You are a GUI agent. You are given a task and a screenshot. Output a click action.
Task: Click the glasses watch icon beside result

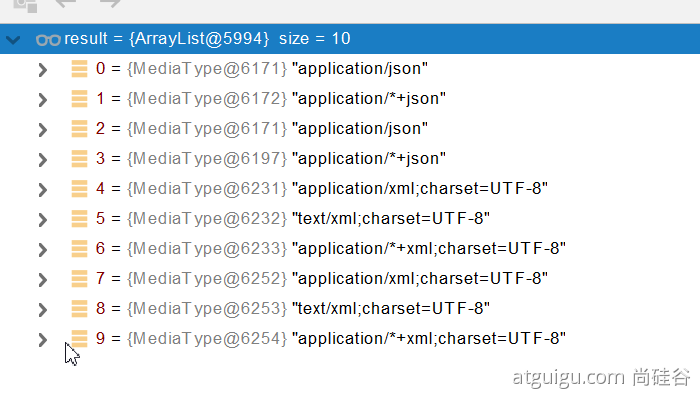pos(48,40)
